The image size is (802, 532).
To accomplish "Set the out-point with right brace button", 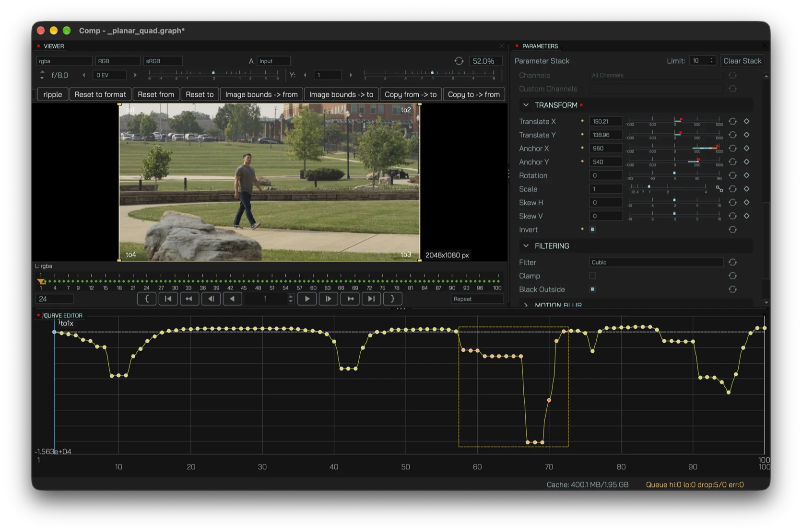I will point(392,299).
